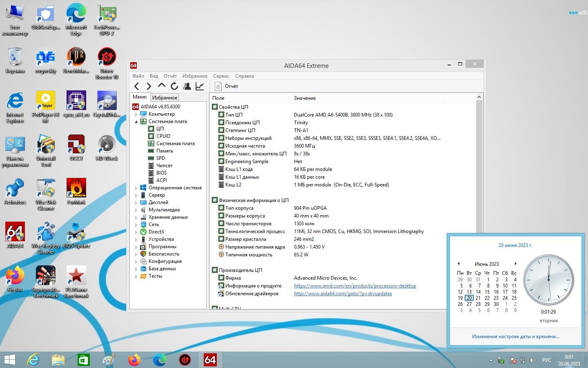Go to previous month in calendar
Viewport: 588px width, 368px height.
459,264
